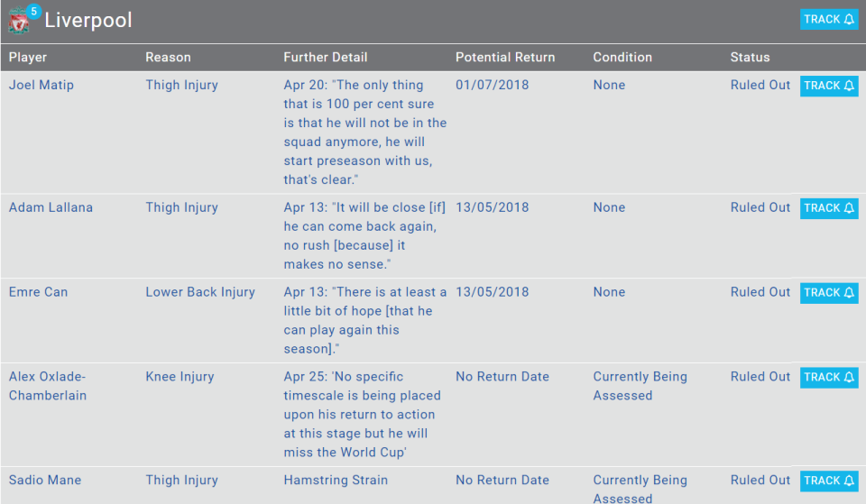Open Emre Can player link
This screenshot has width=866, height=504.
tap(38, 292)
